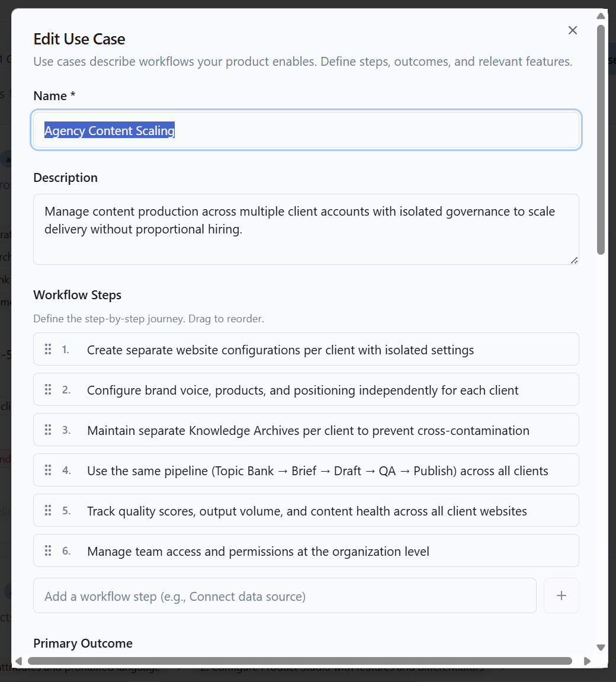The height and width of the screenshot is (682, 616).
Task: Click the horizontal scrollbar left arrow
Action: (x=18, y=661)
